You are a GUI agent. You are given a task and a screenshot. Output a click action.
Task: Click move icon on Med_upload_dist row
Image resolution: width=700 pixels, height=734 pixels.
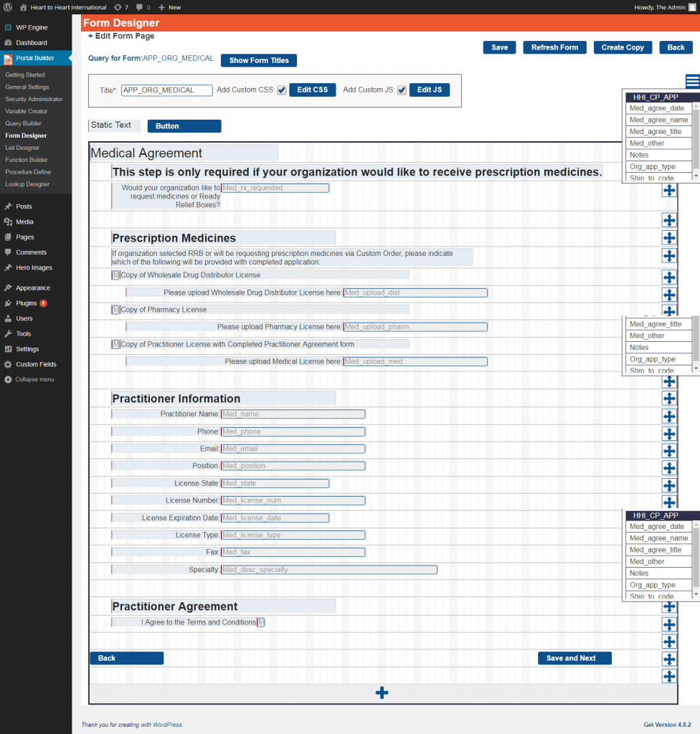[x=669, y=295]
